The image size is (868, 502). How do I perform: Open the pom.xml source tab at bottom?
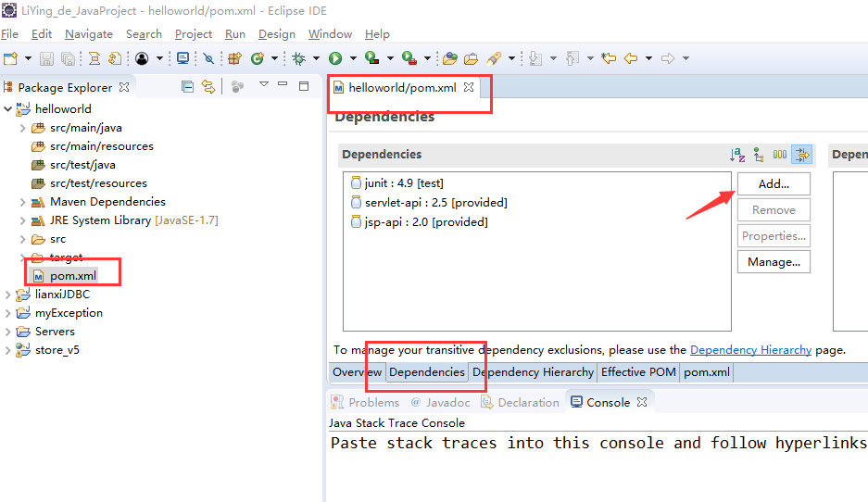[707, 372]
